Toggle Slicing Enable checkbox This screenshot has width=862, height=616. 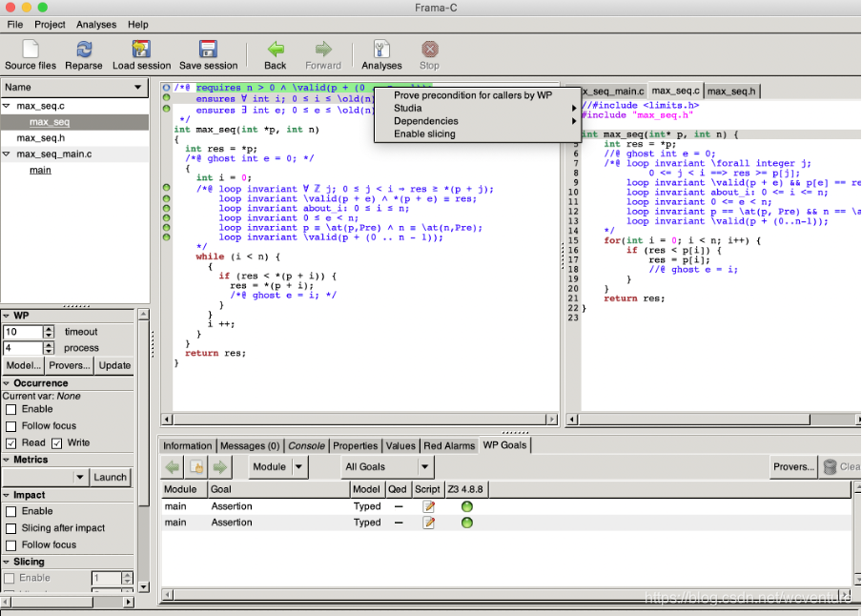(10, 578)
